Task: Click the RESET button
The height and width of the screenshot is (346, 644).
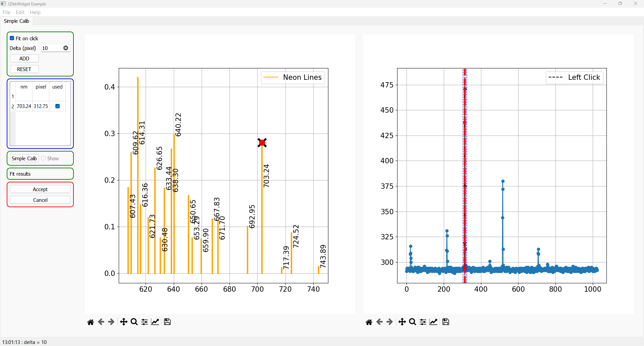Action: (x=24, y=69)
